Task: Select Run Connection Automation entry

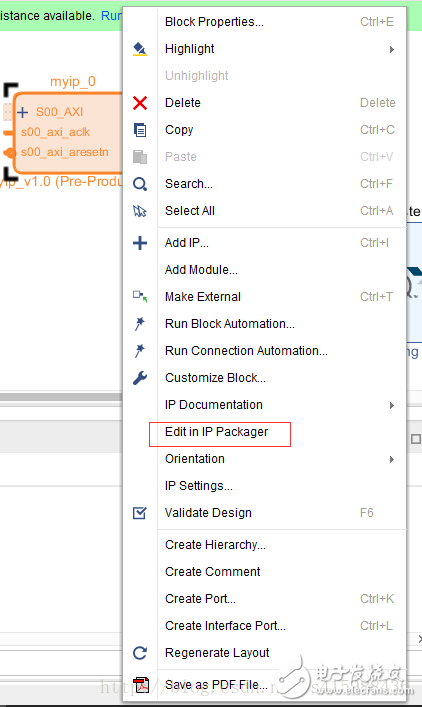Action: coord(246,351)
